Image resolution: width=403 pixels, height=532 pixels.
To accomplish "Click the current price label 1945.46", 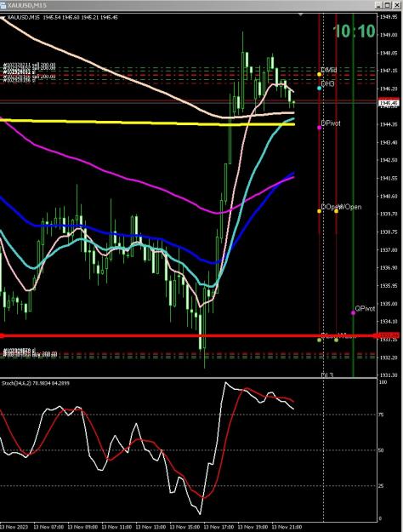I will click(389, 103).
